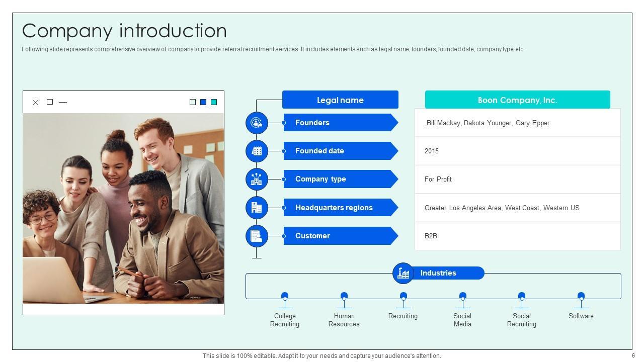The image size is (644, 362).
Task: Select the Company type building icon
Action: (x=257, y=179)
